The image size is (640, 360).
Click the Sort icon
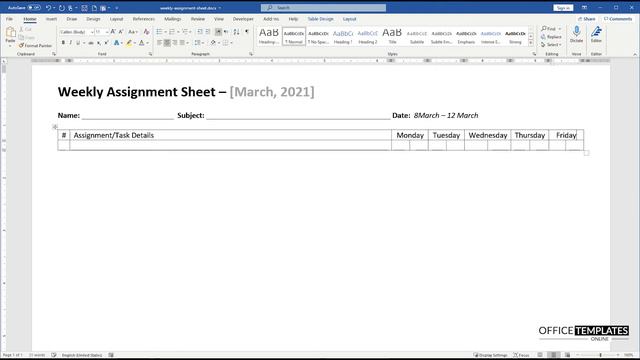[x=236, y=32]
